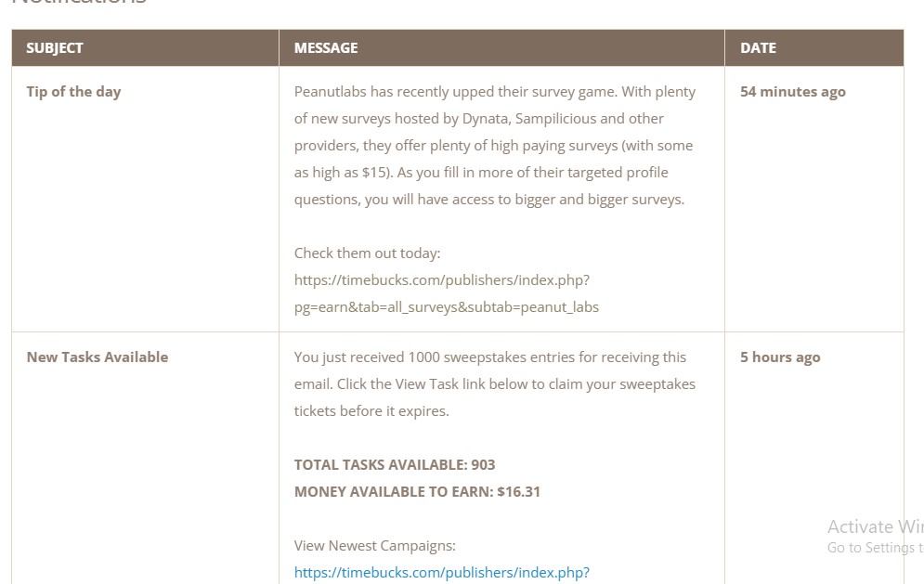924x584 pixels.
Task: Click the Go to Settings watermark text
Action: (875, 548)
